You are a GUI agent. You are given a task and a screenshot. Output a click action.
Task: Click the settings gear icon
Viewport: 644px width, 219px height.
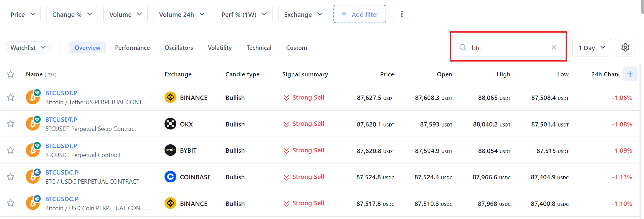(x=625, y=47)
